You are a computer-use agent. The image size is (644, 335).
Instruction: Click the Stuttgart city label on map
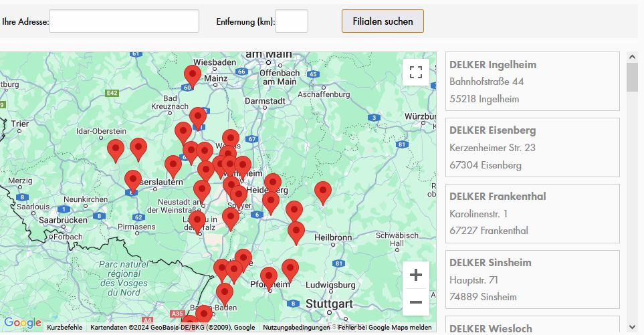tap(329, 304)
